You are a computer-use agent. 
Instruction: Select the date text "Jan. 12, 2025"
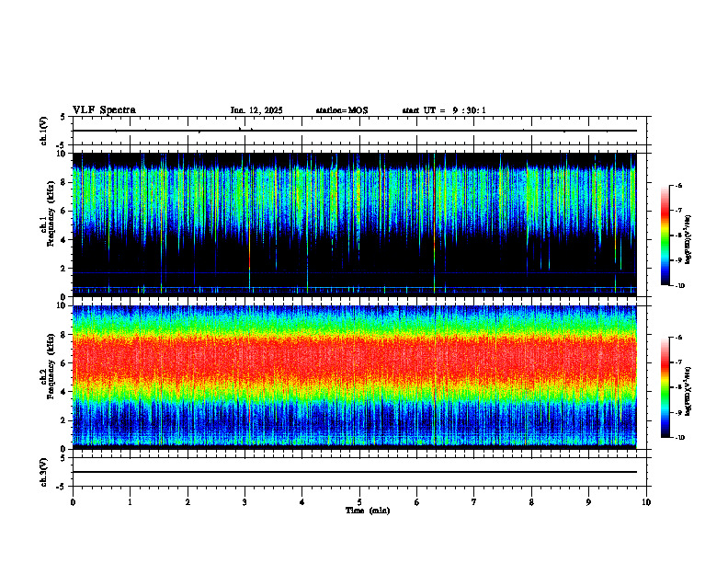[x=256, y=110]
